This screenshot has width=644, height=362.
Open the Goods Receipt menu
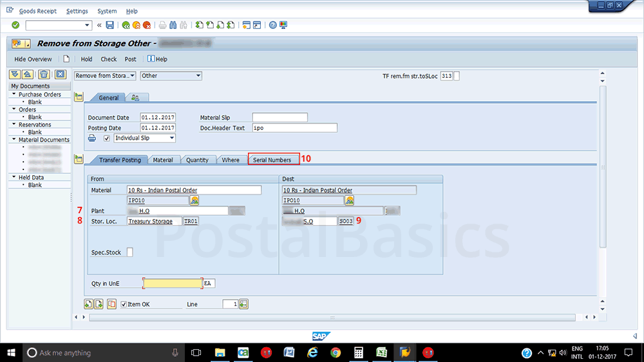pyautogui.click(x=37, y=11)
